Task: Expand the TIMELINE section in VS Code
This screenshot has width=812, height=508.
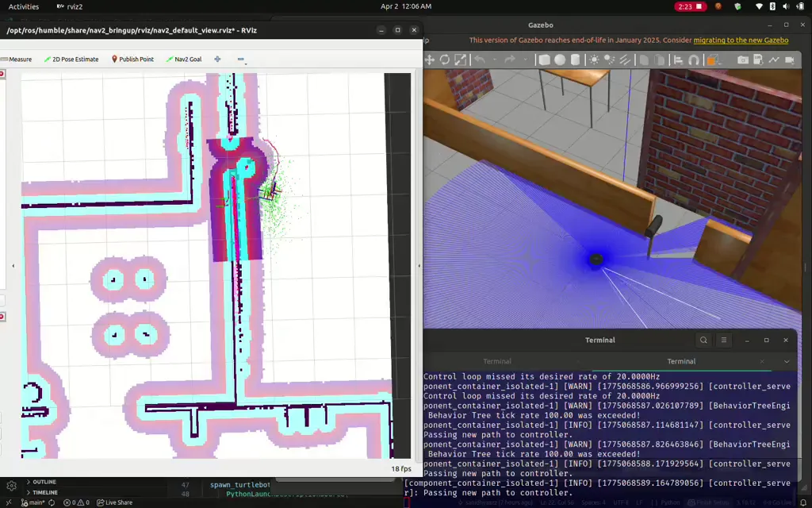Action: pos(42,492)
